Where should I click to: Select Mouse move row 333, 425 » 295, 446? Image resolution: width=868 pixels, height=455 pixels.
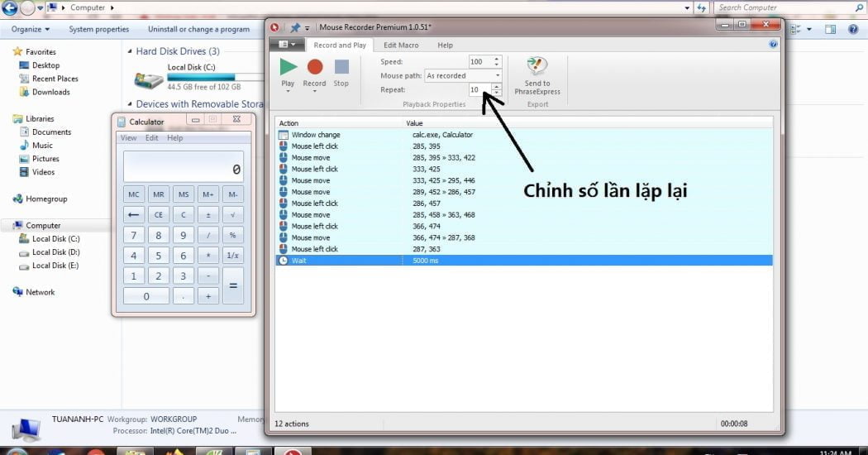point(523,180)
